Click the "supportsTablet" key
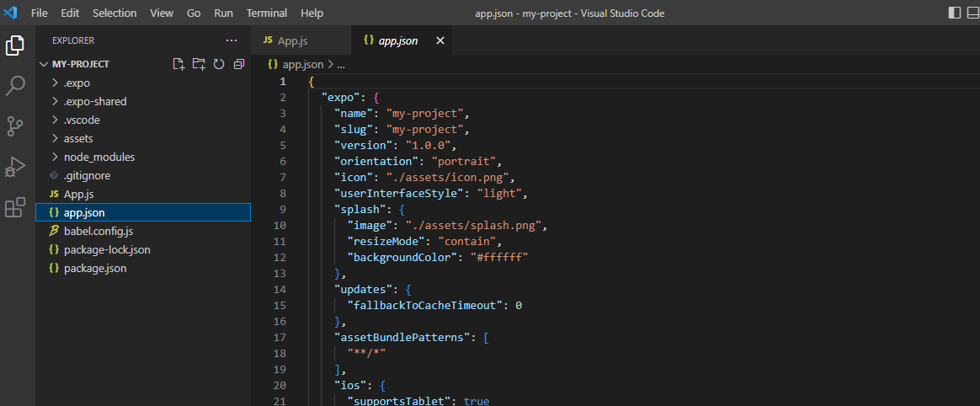 tap(399, 401)
